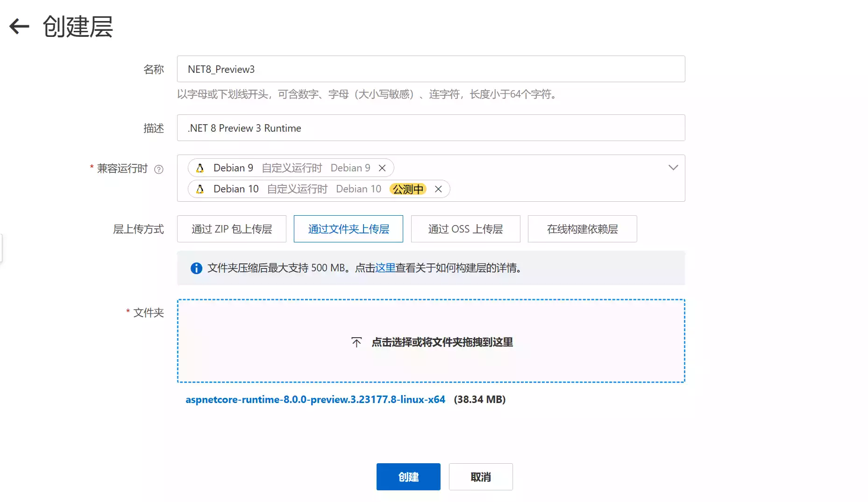Select 通过文件夹上传层 upload method
The width and height of the screenshot is (868, 502).
click(349, 229)
